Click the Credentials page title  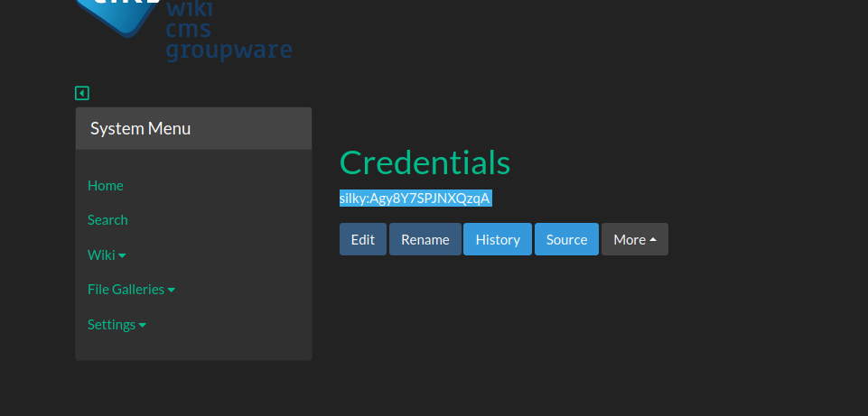425,162
